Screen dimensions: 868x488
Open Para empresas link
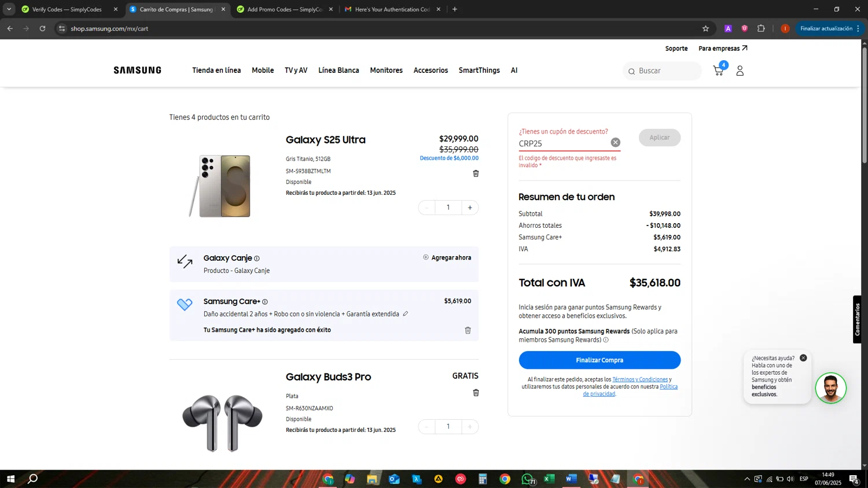723,49
